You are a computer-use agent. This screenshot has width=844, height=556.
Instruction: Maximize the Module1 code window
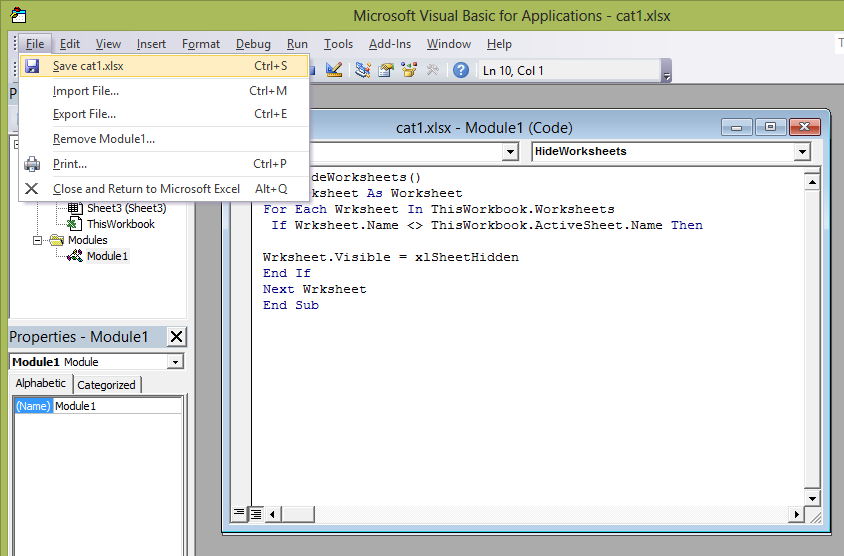770,127
